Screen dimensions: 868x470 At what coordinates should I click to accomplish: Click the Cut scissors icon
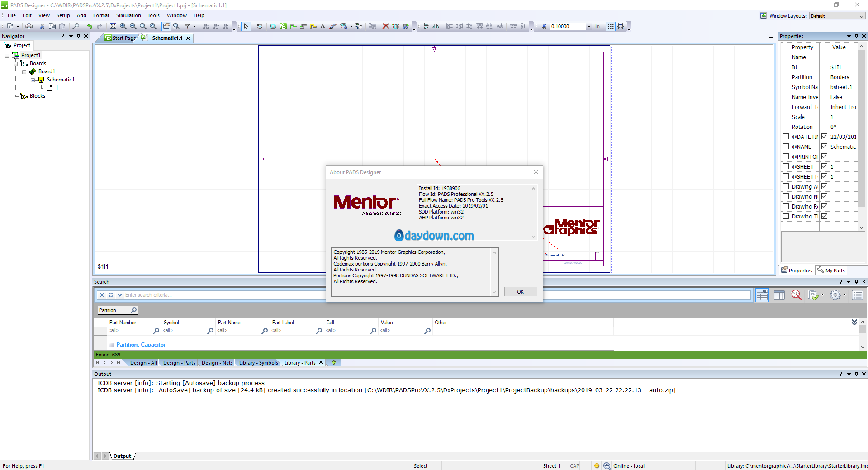click(42, 26)
